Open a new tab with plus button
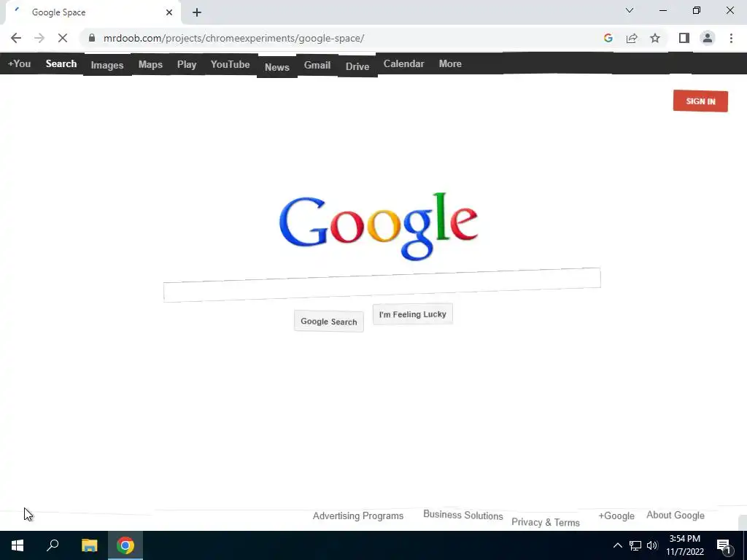This screenshot has height=560, width=747. point(197,12)
